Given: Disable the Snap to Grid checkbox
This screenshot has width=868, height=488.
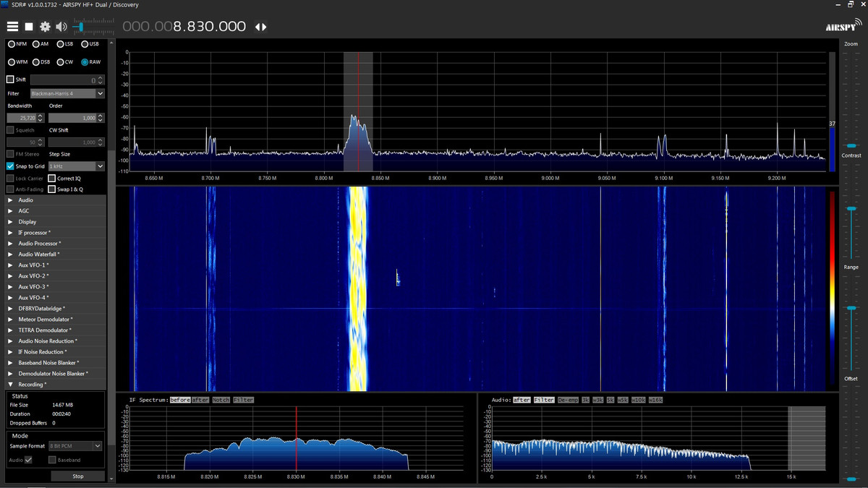Looking at the screenshot, I should pos(10,166).
